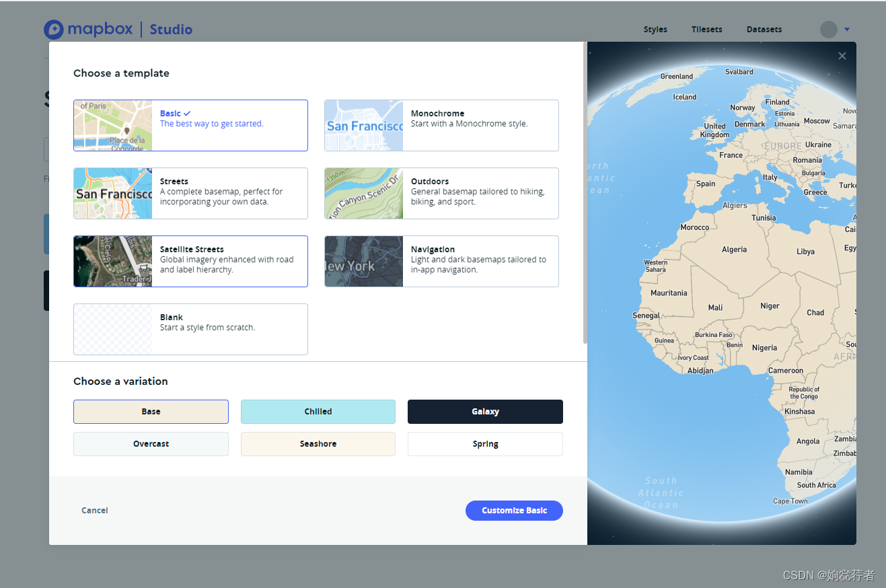The image size is (886, 588).
Task: Choose the Base variation swatch
Action: click(151, 412)
